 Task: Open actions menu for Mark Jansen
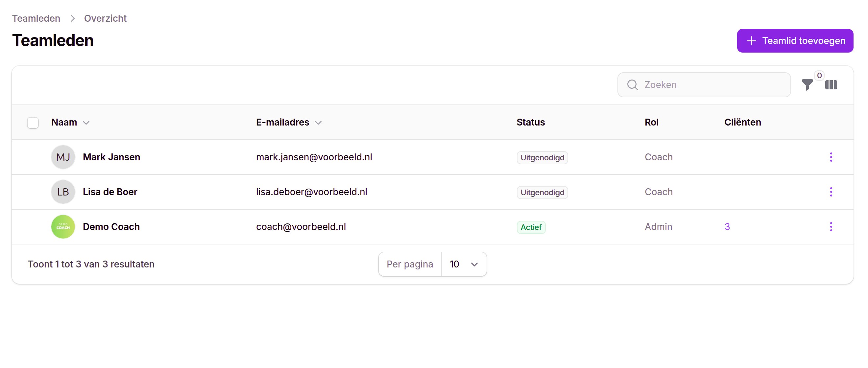831,157
